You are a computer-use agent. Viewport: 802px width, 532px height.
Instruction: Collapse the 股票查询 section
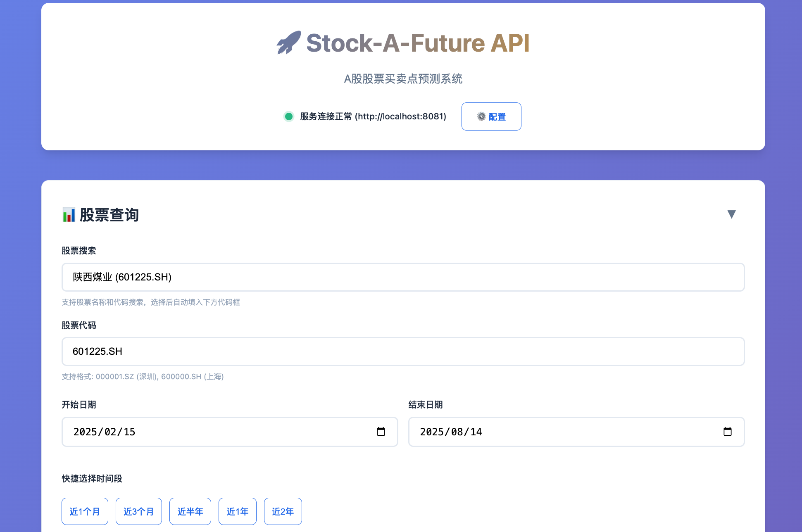coord(731,214)
